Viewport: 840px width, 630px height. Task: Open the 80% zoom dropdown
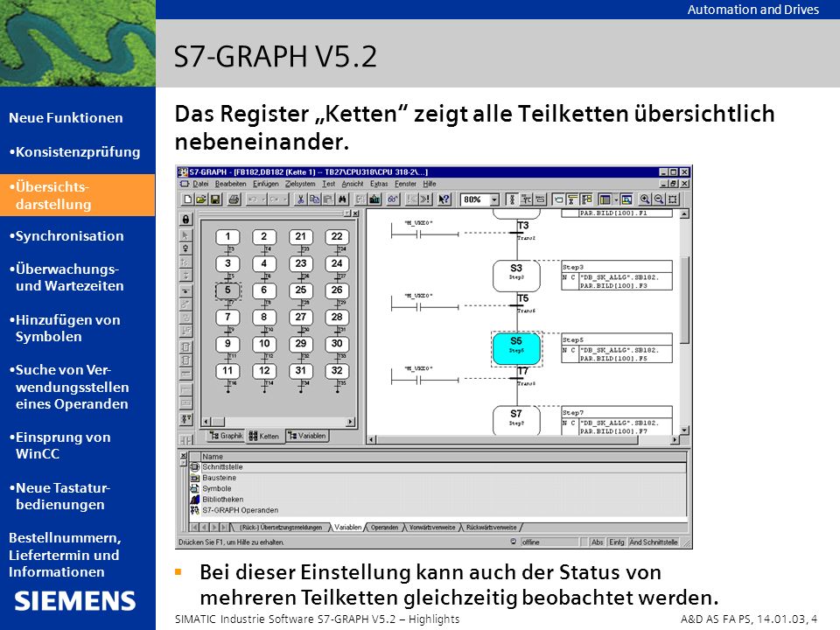coord(494,199)
